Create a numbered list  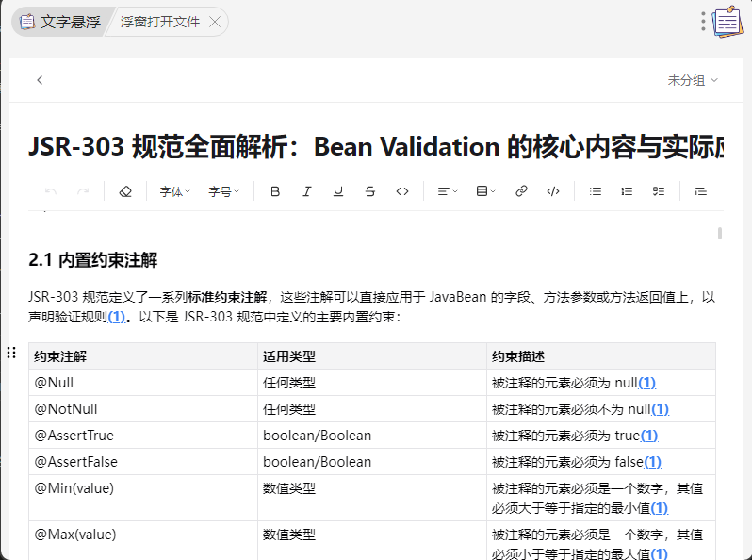tap(627, 191)
